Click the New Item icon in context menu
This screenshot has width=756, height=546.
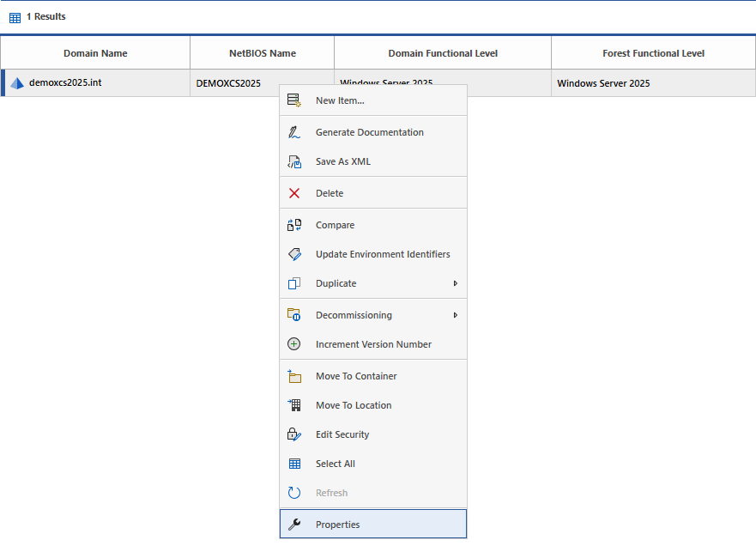point(294,100)
